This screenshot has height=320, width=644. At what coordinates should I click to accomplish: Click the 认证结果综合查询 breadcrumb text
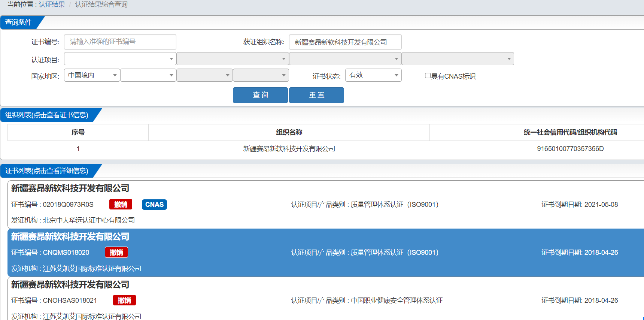tap(101, 4)
